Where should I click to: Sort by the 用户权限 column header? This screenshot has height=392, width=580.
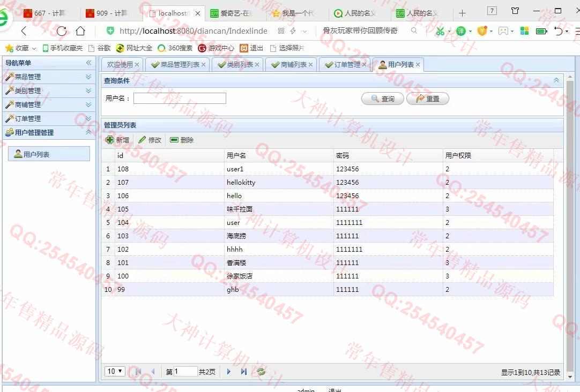click(x=498, y=155)
